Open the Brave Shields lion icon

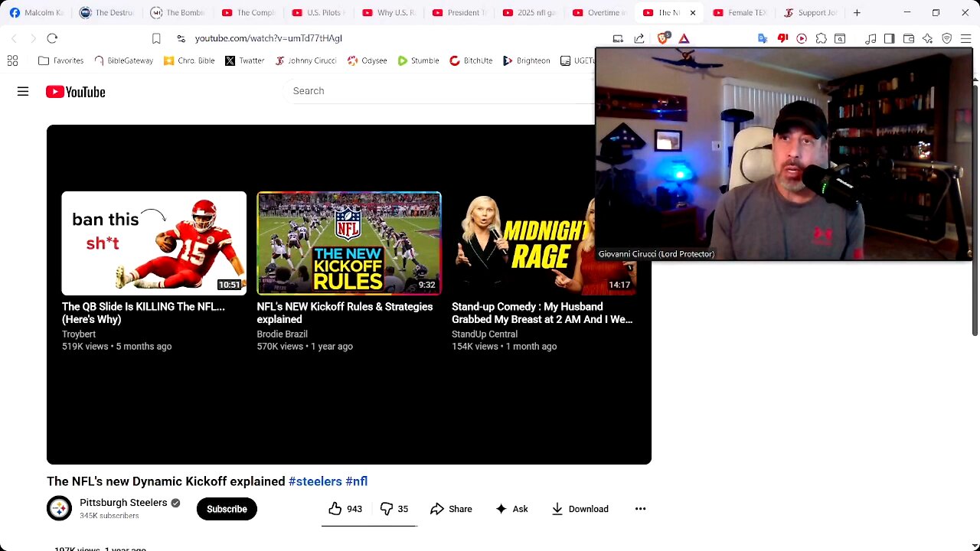663,38
